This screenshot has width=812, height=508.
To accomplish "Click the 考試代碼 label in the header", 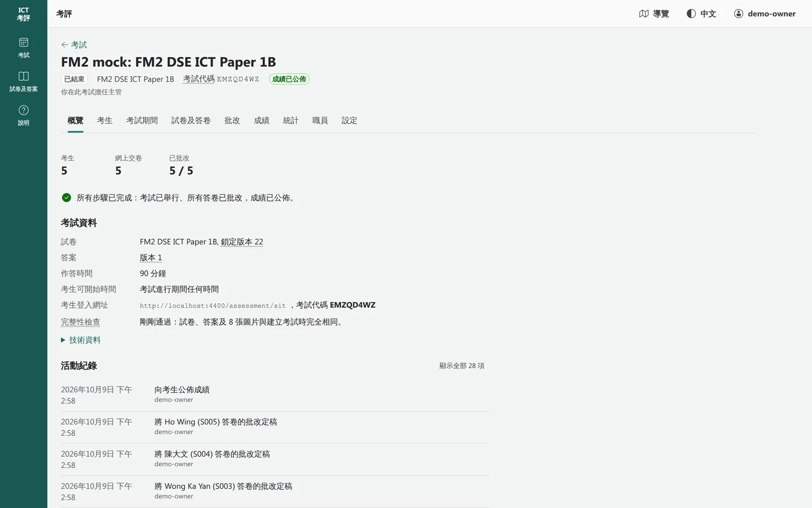I will (x=199, y=79).
